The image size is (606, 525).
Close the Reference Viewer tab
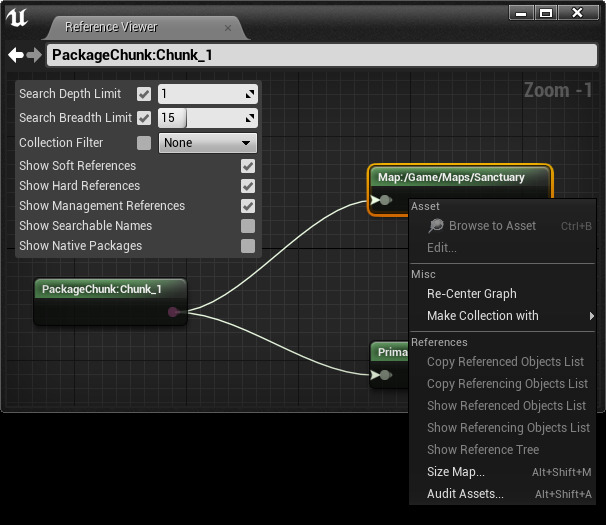pos(228,27)
